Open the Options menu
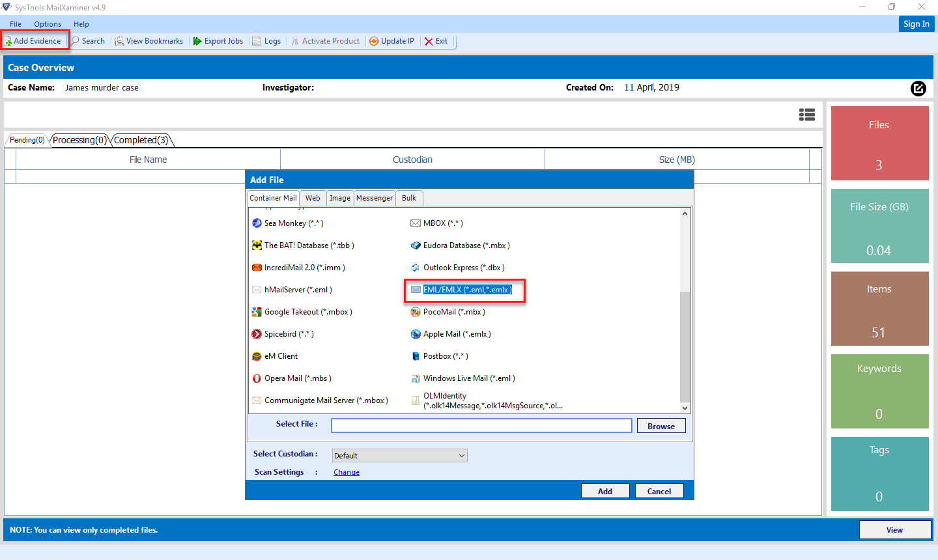 48,24
